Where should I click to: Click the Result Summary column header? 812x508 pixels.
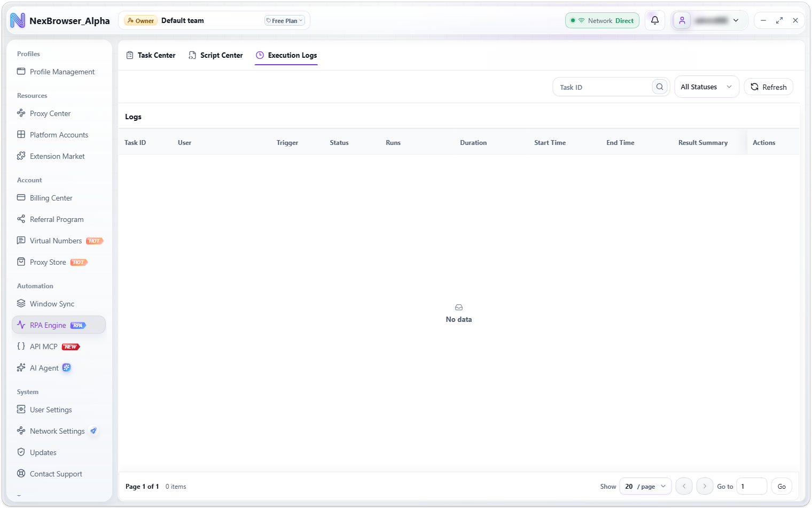coord(703,143)
